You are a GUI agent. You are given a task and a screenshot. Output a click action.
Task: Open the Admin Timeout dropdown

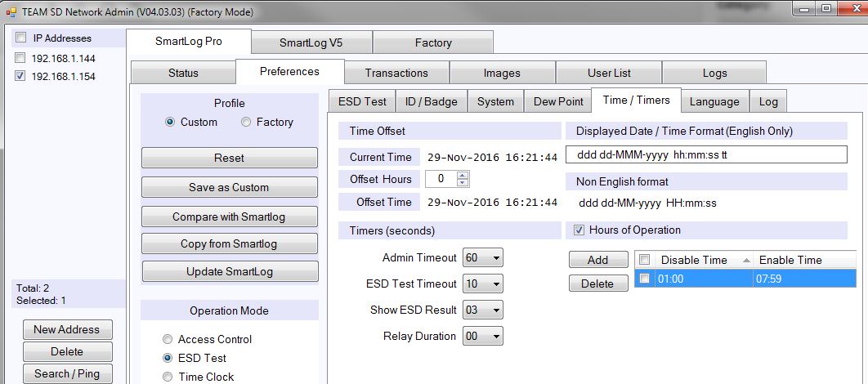click(x=483, y=258)
